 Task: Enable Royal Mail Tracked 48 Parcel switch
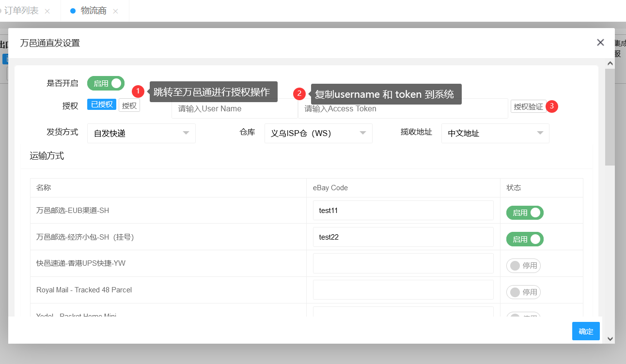click(523, 292)
